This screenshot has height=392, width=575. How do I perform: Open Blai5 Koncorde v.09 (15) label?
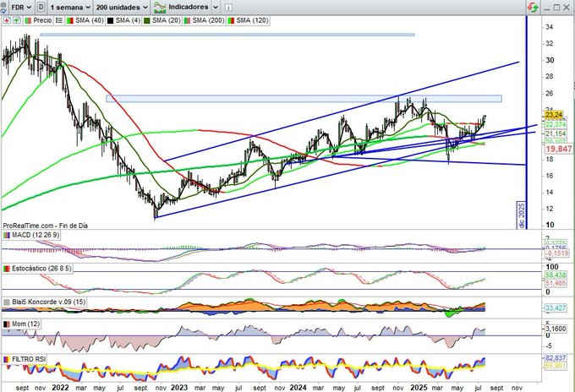point(49,302)
